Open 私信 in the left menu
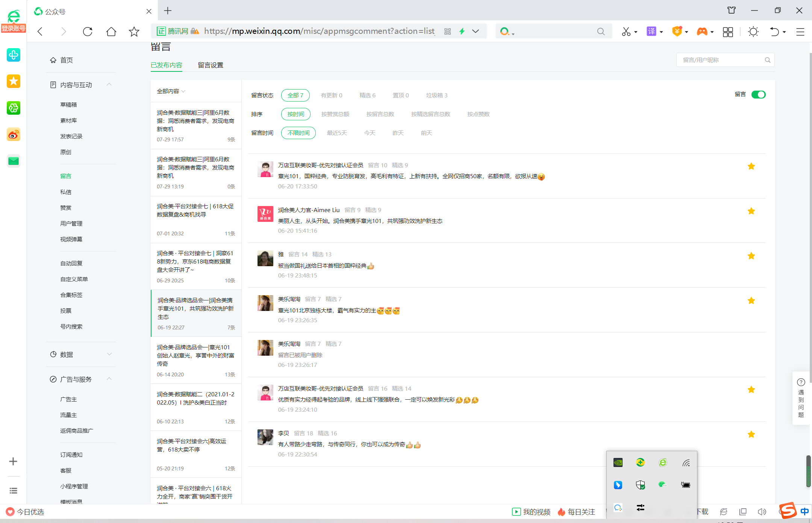Screen dimensions: 812x523 pyautogui.click(x=66, y=192)
